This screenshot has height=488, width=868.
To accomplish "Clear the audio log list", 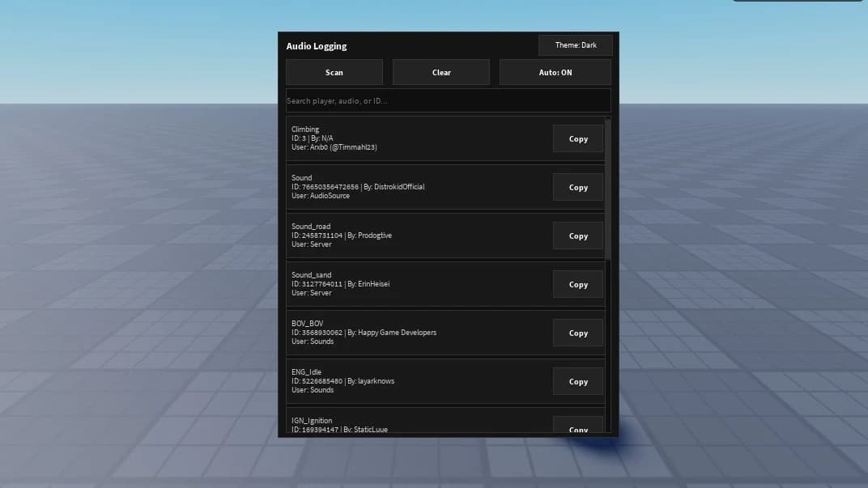I will [x=441, y=73].
